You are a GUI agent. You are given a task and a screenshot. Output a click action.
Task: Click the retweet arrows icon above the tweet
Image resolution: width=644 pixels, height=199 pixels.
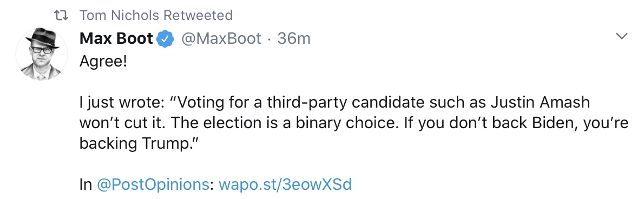tap(62, 16)
